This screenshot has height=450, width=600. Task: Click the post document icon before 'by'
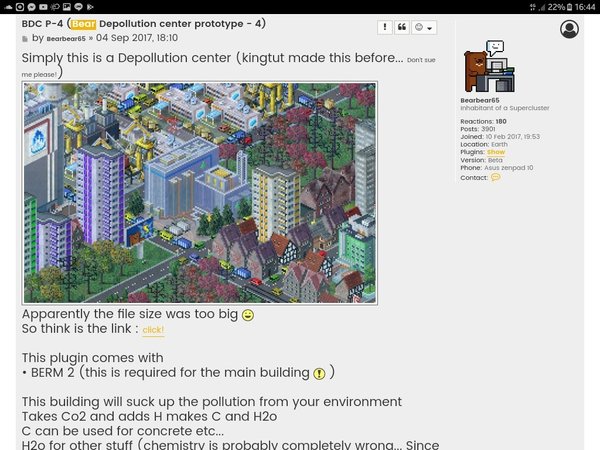point(25,39)
